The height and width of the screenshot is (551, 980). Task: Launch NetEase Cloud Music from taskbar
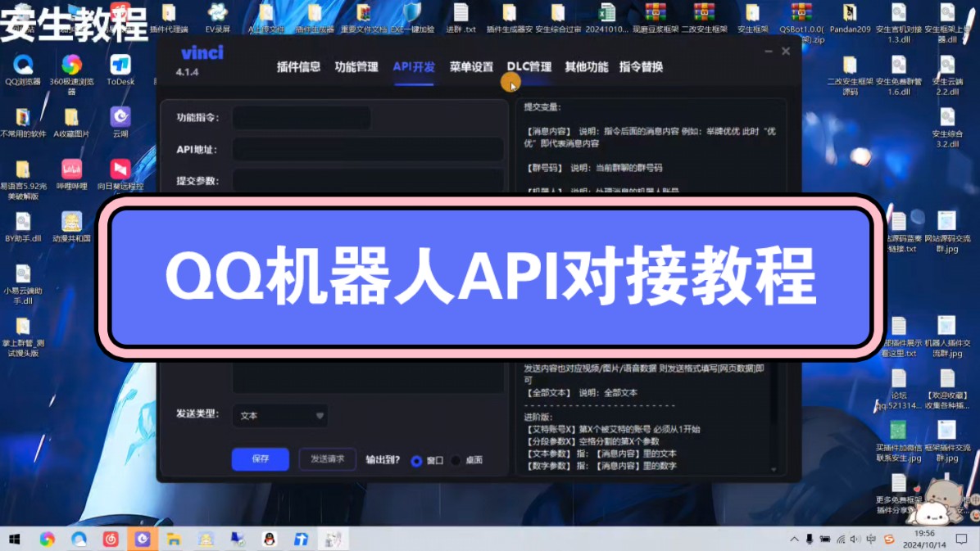[111, 539]
